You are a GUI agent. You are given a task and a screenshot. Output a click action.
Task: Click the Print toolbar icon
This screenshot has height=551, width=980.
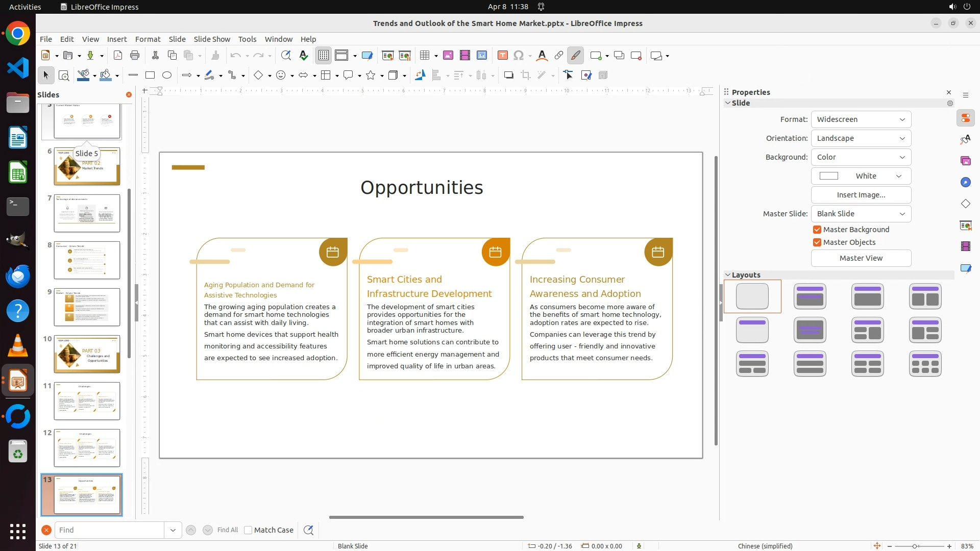(135, 56)
